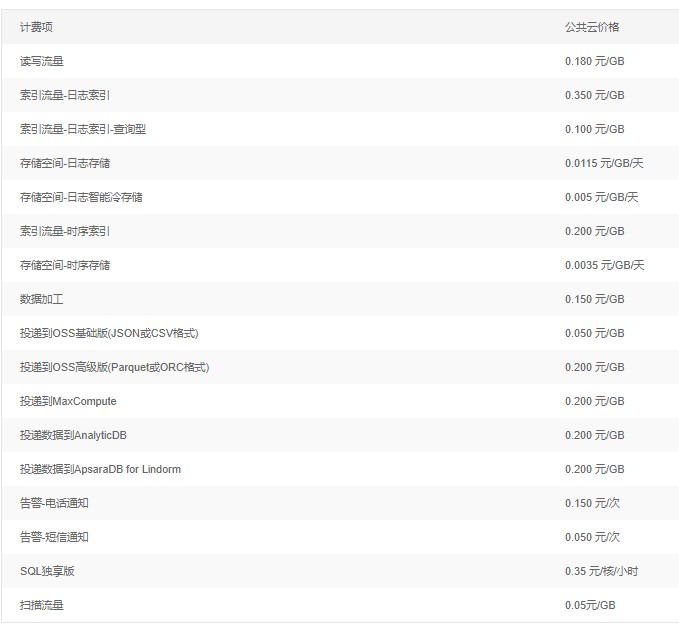Click the 告警-电话通知 billing item
The height and width of the screenshot is (632, 679).
tap(54, 503)
